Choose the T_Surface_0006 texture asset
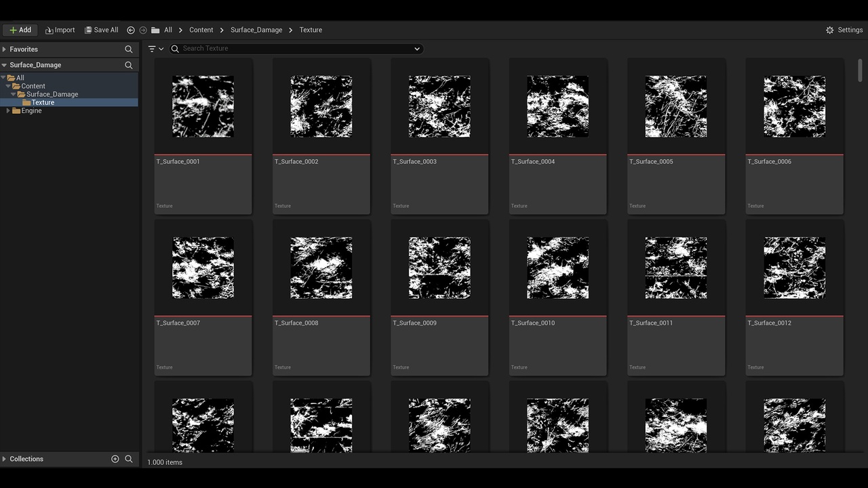868x488 pixels. click(x=795, y=136)
